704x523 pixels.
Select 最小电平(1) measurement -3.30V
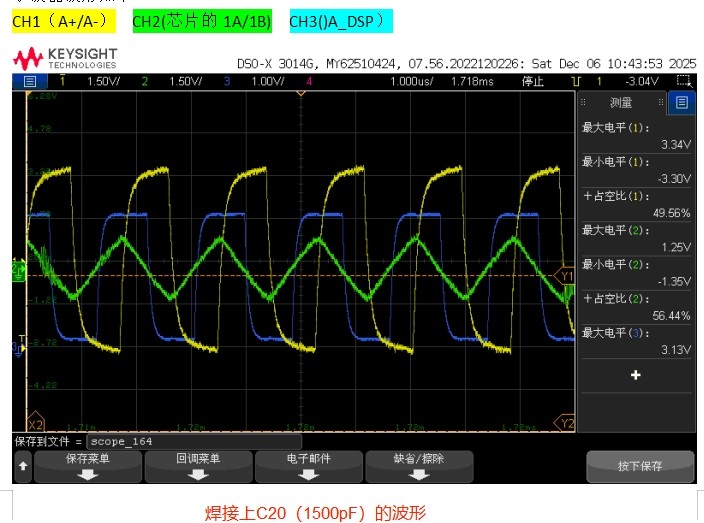(x=636, y=170)
